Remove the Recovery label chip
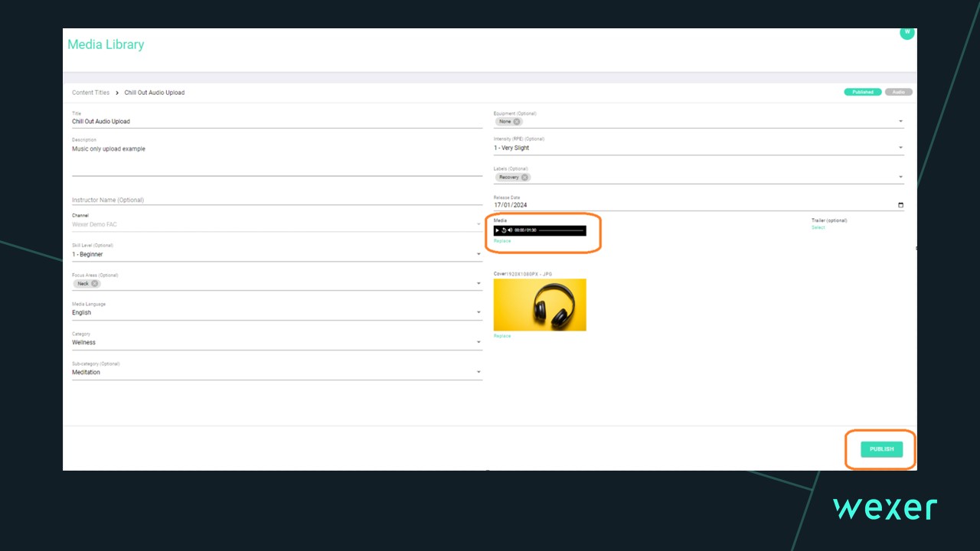Viewport: 980px width, 551px height. (x=524, y=178)
